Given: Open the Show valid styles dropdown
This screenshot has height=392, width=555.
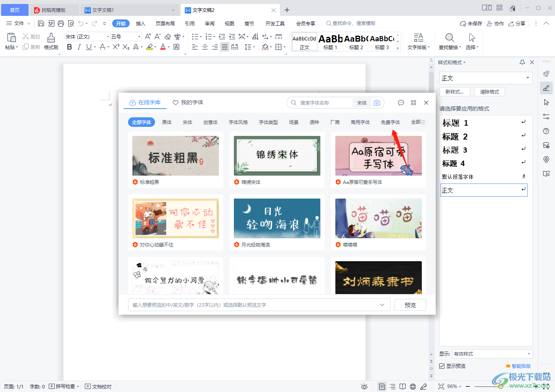Looking at the screenshot, I should point(529,354).
